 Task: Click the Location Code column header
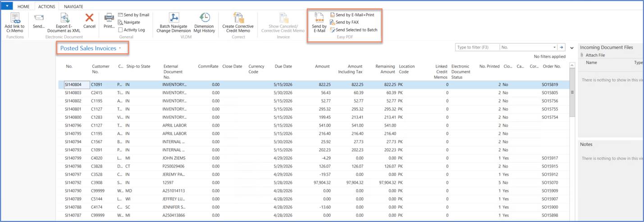coord(406,69)
